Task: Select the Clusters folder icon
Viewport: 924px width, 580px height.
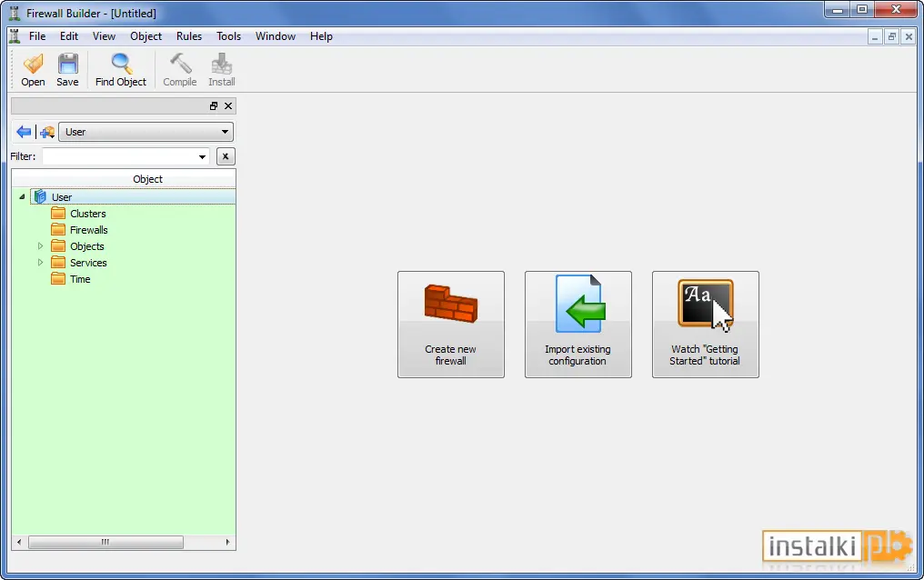Action: tap(58, 213)
